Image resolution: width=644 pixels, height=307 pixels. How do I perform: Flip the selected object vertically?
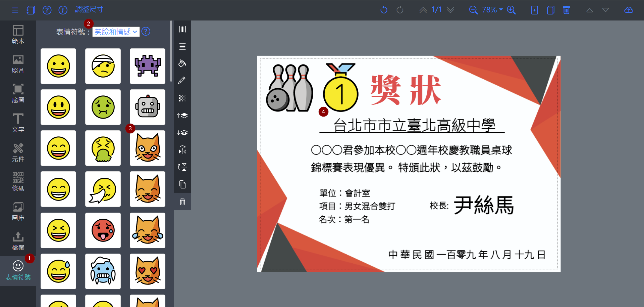pos(182,167)
